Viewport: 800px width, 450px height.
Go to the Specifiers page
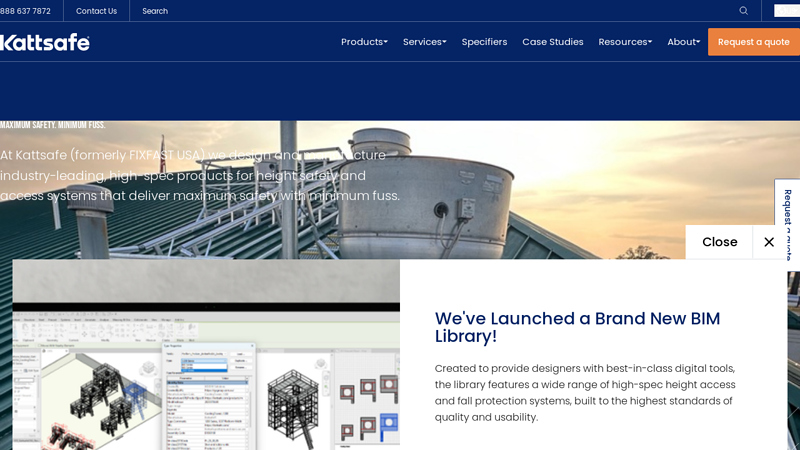pos(484,42)
